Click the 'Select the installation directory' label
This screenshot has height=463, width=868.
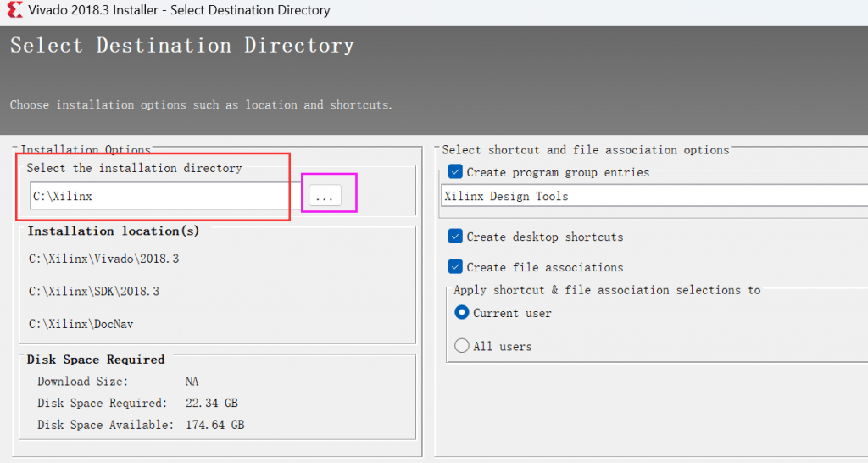(x=135, y=168)
